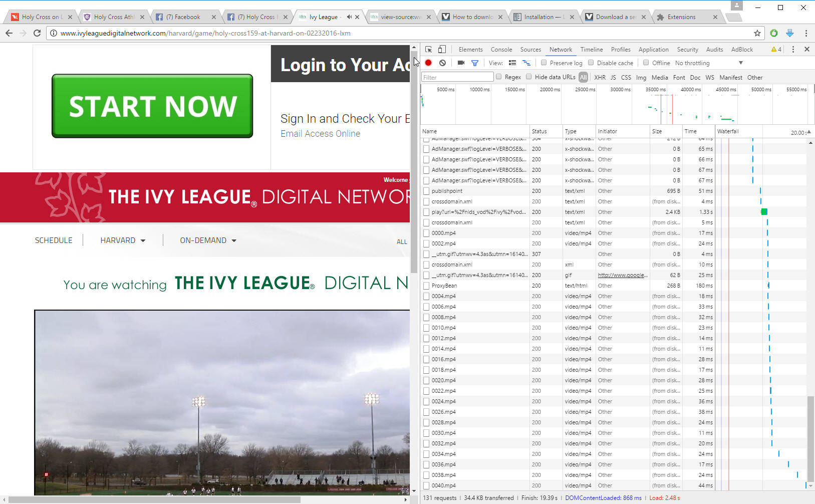Select checkbox for publishpoint request row
The width and height of the screenshot is (815, 504).
point(426,191)
